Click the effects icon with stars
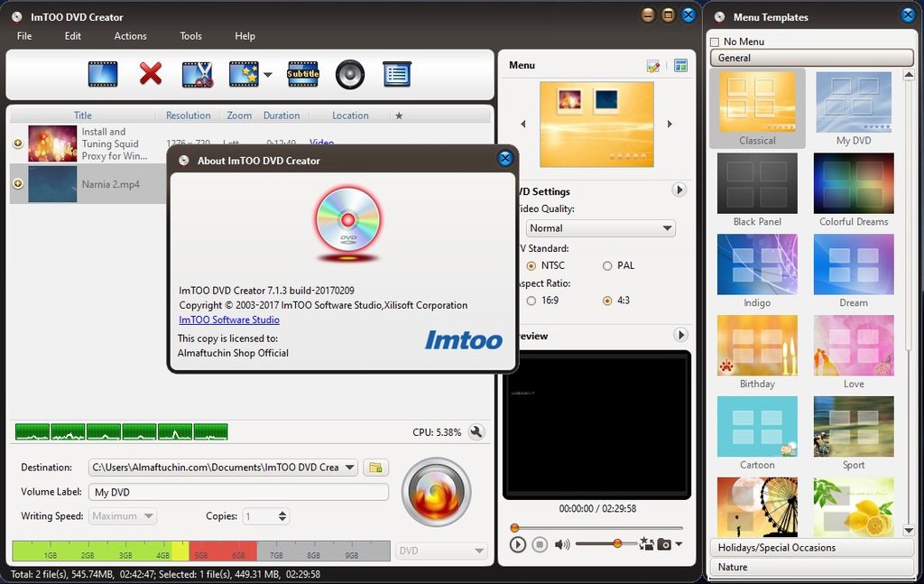Viewport: 924px width, 584px height. (245, 74)
